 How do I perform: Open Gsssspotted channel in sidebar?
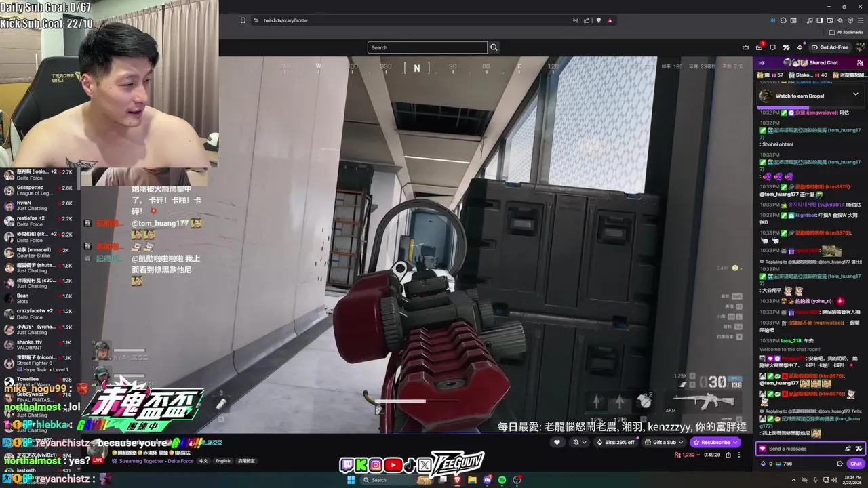click(x=41, y=190)
